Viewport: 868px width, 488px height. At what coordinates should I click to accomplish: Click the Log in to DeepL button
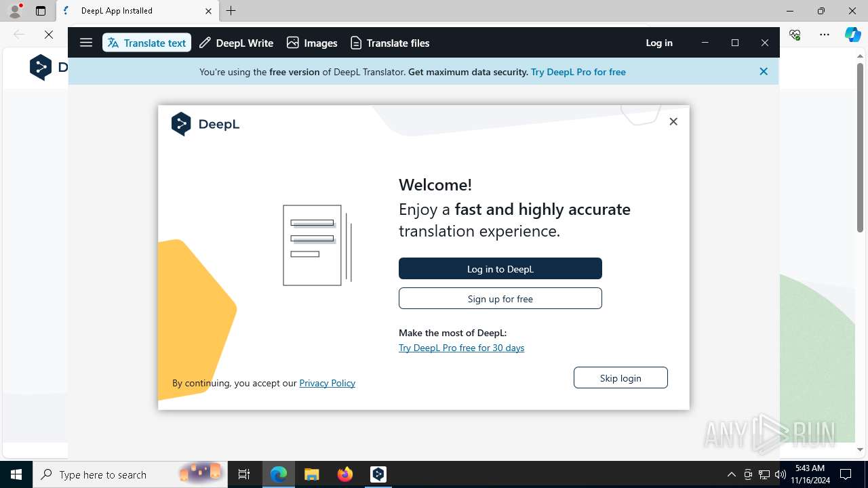coord(500,268)
